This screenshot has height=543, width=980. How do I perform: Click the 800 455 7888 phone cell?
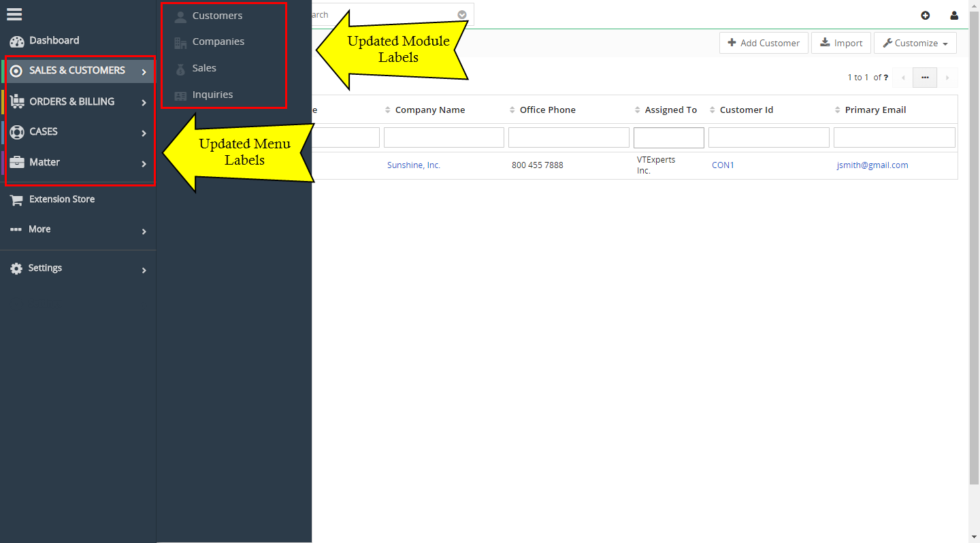tap(538, 165)
